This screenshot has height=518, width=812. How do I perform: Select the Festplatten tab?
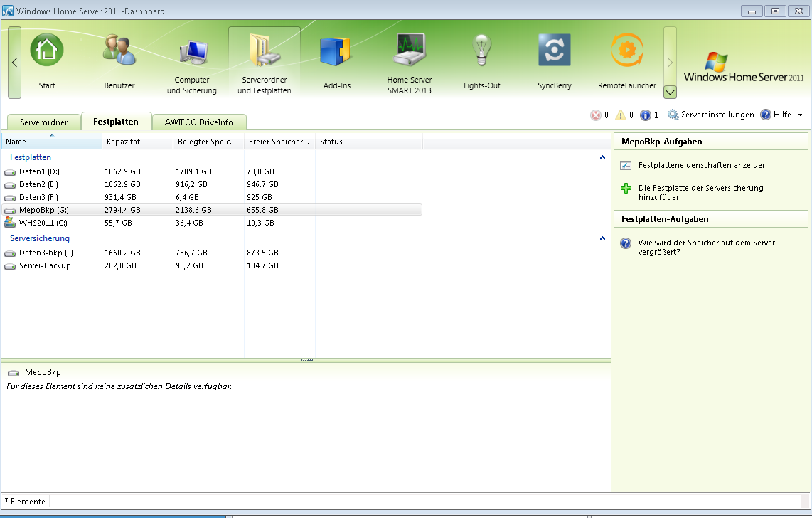[x=116, y=121]
